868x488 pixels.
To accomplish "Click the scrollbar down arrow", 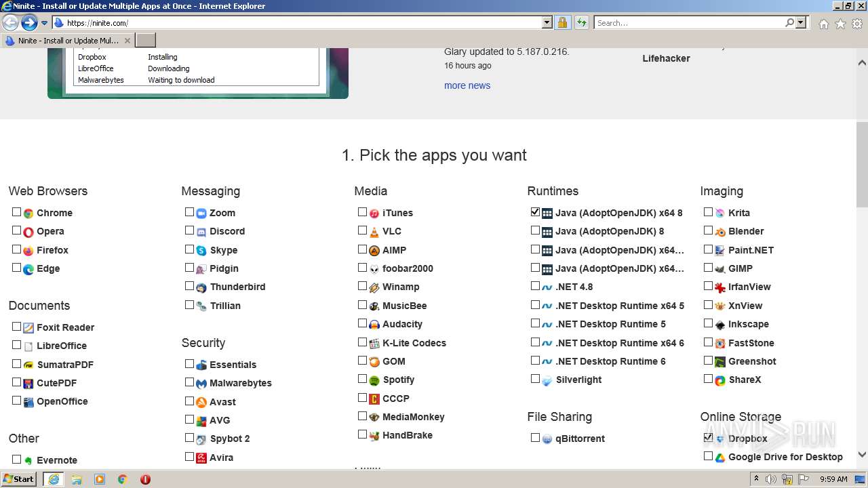I will pyautogui.click(x=862, y=455).
